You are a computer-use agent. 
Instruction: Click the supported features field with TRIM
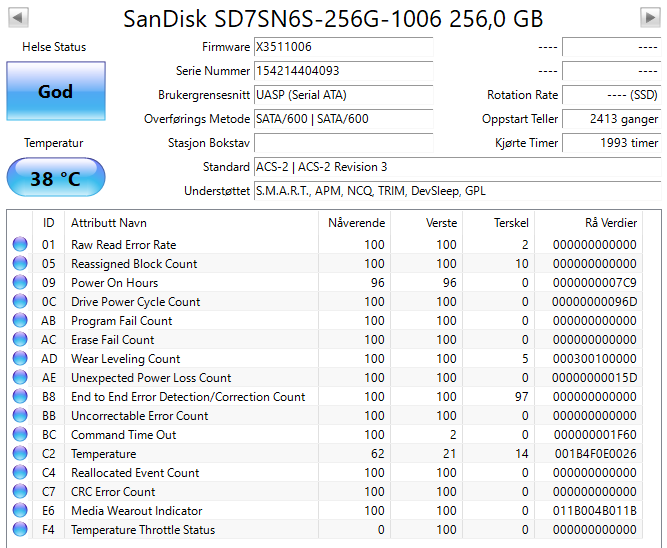457,191
